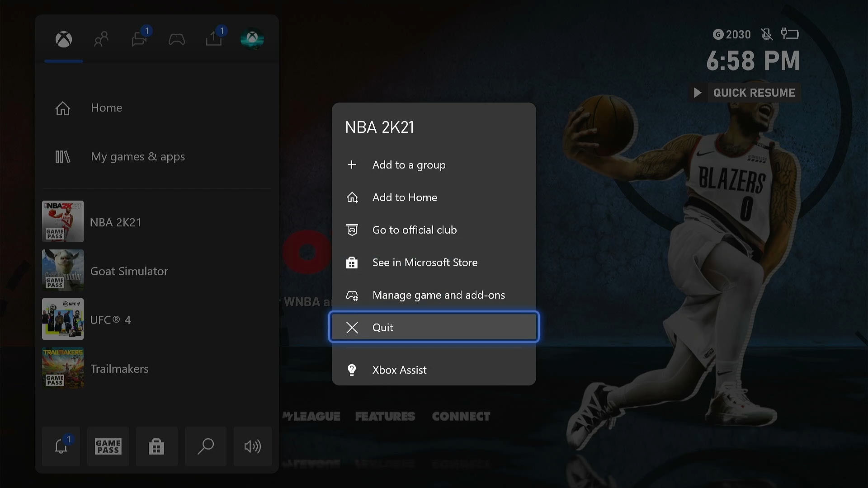
Task: Check the controller battery status icon
Action: pyautogui.click(x=791, y=34)
